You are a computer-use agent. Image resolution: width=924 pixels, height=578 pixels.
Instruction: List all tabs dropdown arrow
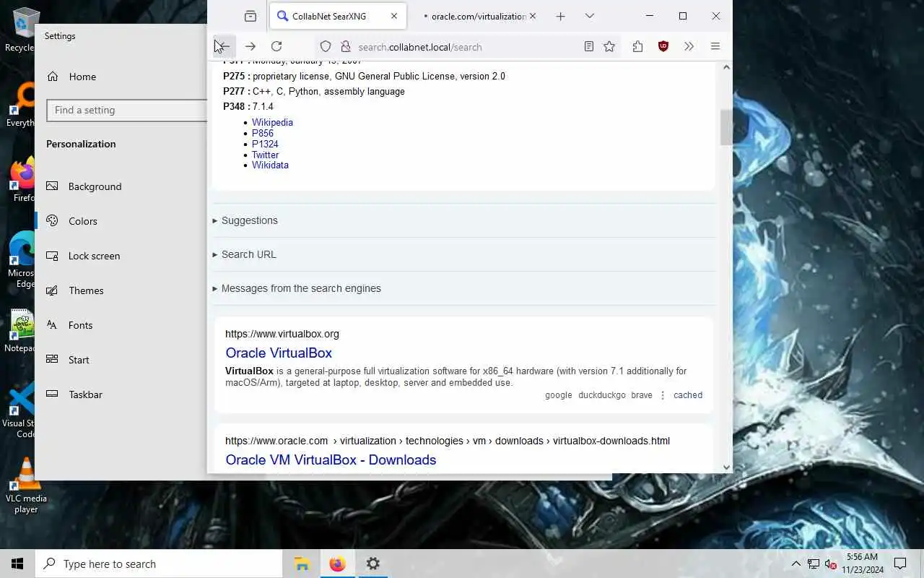click(590, 16)
